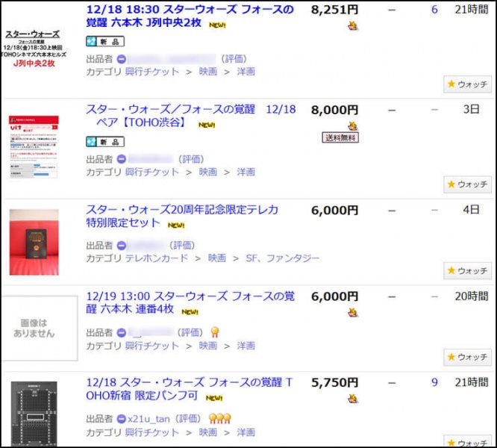This screenshot has height=448, width=497.
Task: Click remaining time 3日
Action: point(472,109)
